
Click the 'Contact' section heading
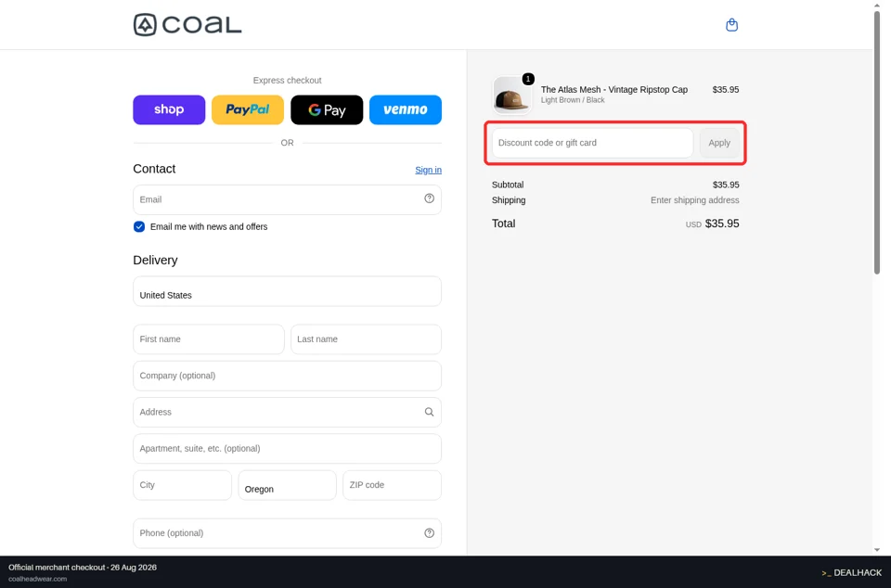154,169
